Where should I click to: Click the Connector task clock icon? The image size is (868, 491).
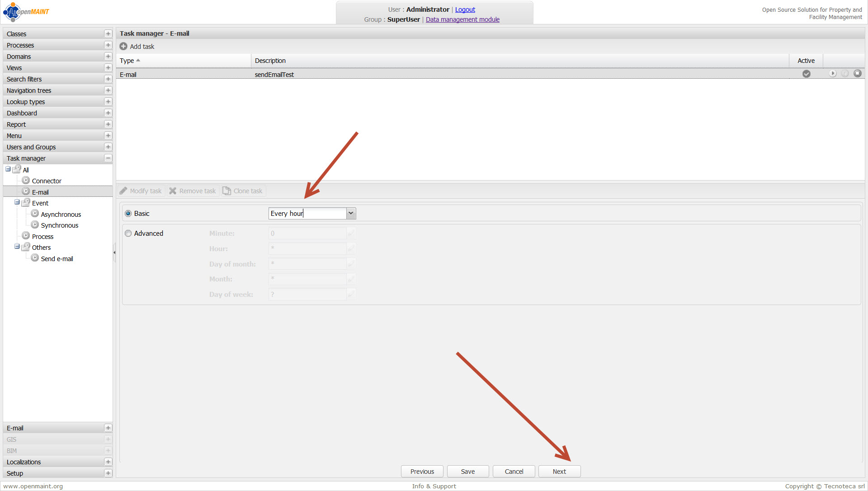point(26,181)
